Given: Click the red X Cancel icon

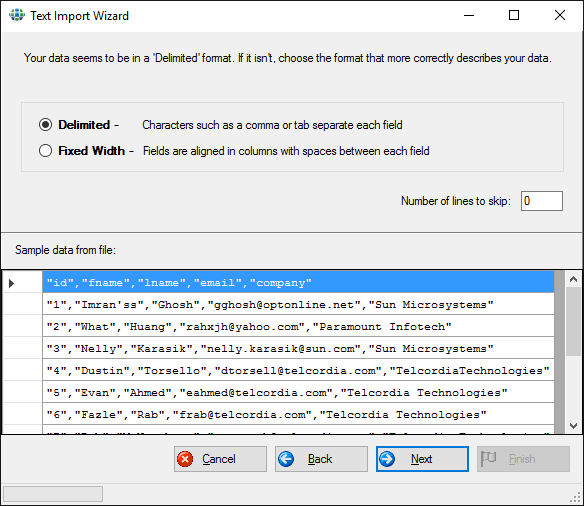Looking at the screenshot, I should tap(185, 459).
